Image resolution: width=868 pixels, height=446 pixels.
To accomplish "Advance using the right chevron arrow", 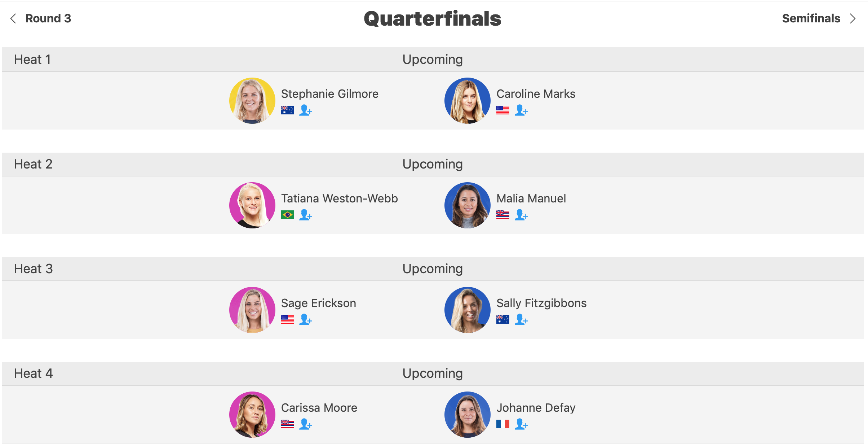I will click(x=852, y=18).
